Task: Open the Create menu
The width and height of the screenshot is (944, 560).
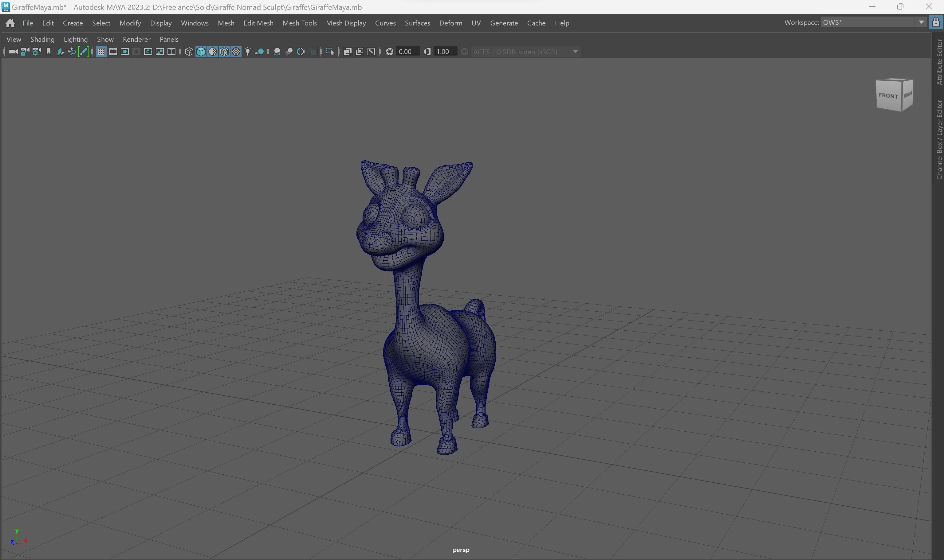Action: click(73, 23)
